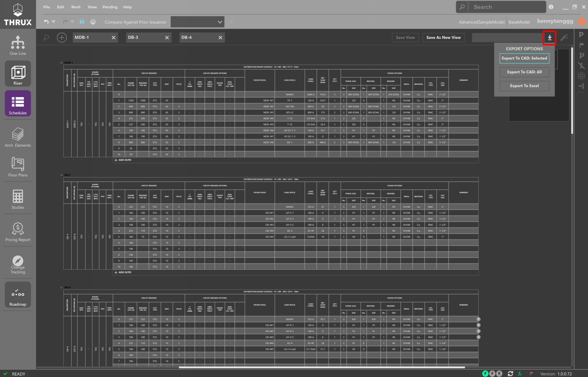Click the branch icon on right rail

click(x=581, y=55)
